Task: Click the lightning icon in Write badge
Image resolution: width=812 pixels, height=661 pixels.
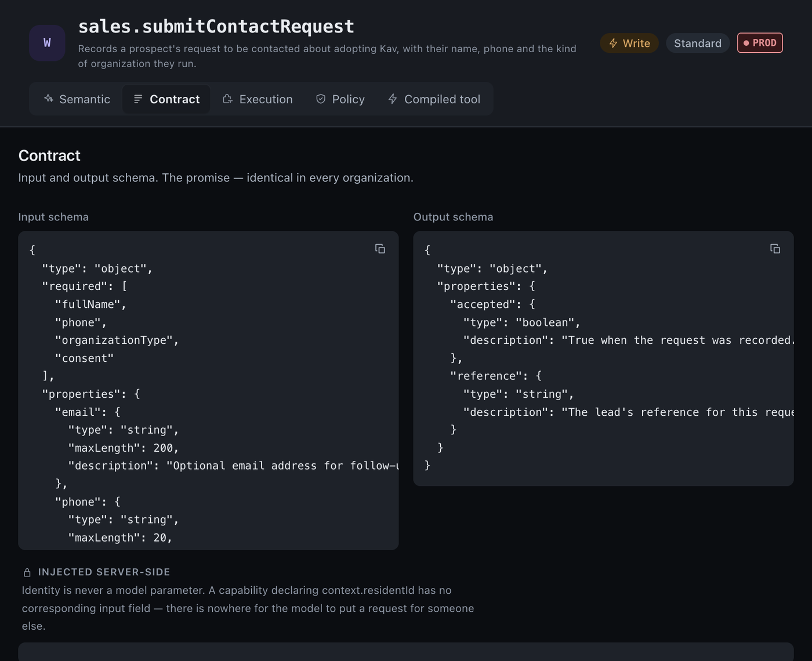Action: click(x=613, y=43)
